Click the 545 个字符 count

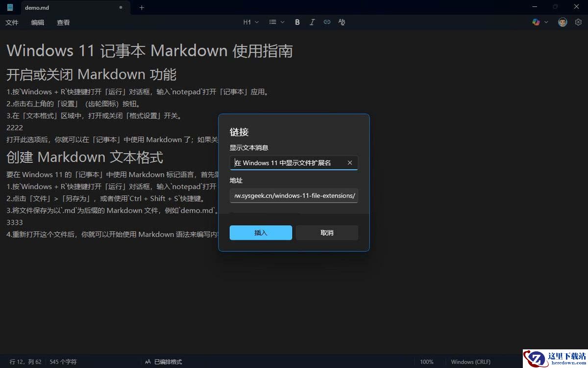[x=63, y=362]
